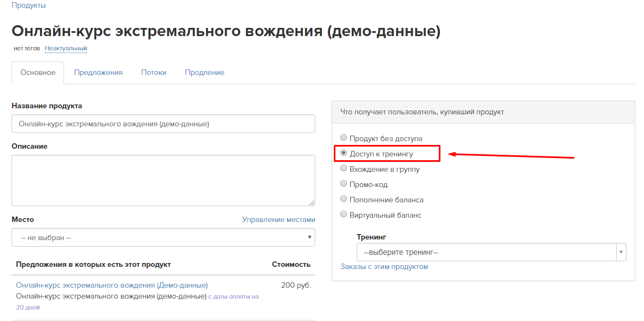
Task: Click the Что получает пользователь panel header
Action: click(483, 112)
